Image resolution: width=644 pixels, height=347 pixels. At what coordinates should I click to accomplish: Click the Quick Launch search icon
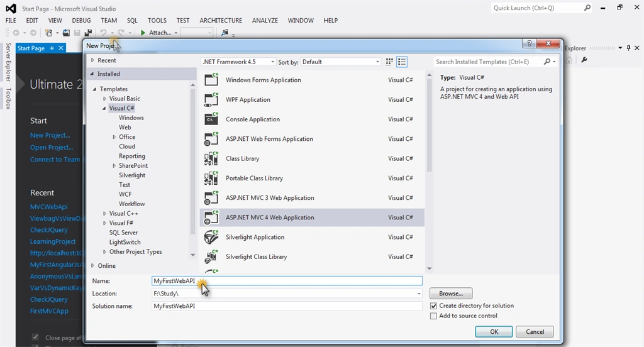(x=587, y=8)
